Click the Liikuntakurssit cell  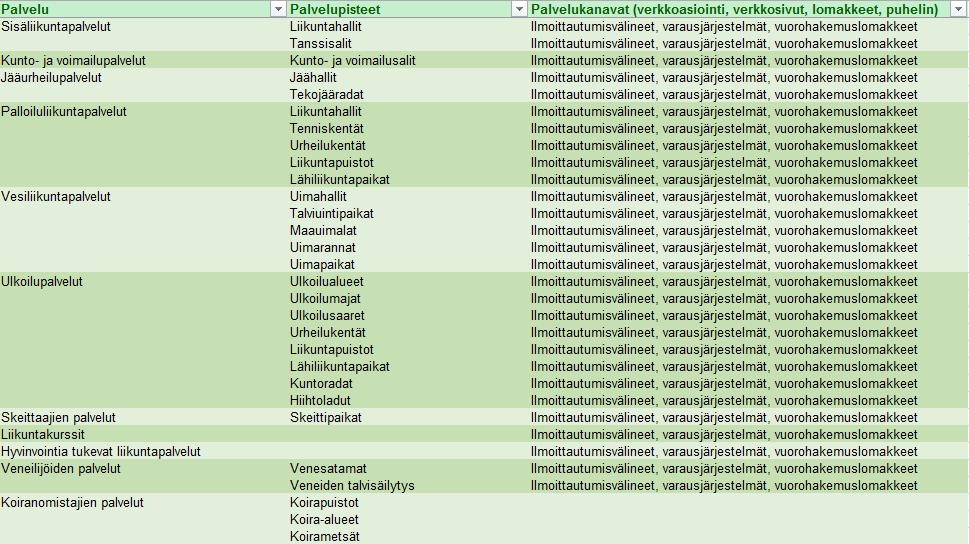143,435
